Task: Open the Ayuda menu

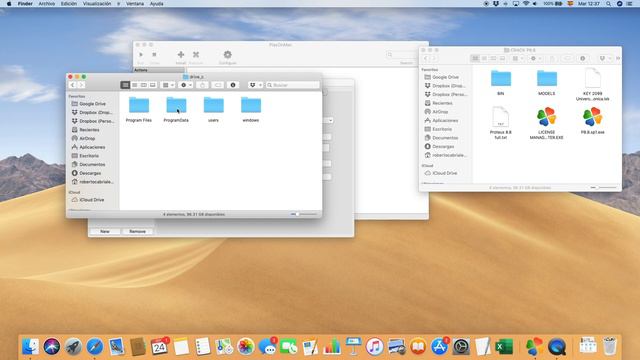Action: [157, 4]
